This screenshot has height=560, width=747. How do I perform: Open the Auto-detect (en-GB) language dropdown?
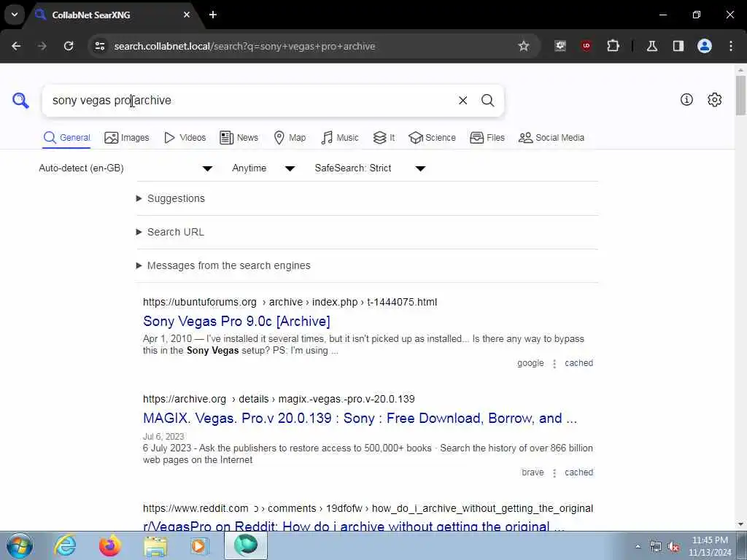pos(125,168)
